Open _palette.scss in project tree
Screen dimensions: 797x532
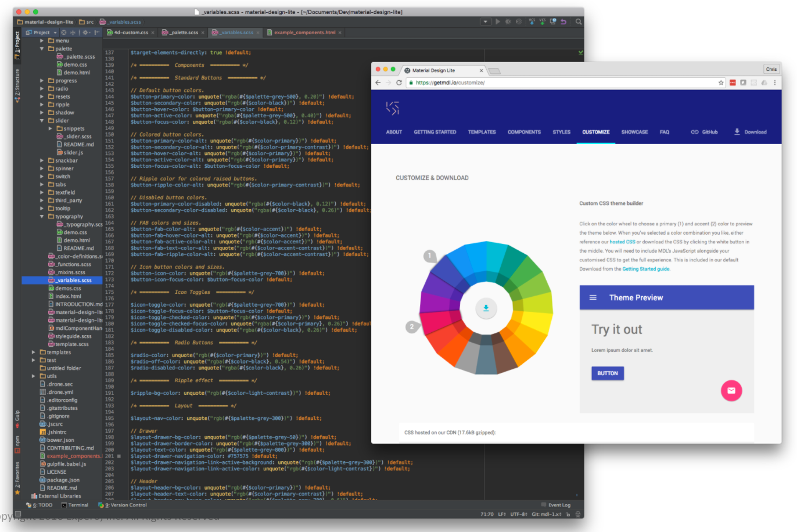point(76,57)
